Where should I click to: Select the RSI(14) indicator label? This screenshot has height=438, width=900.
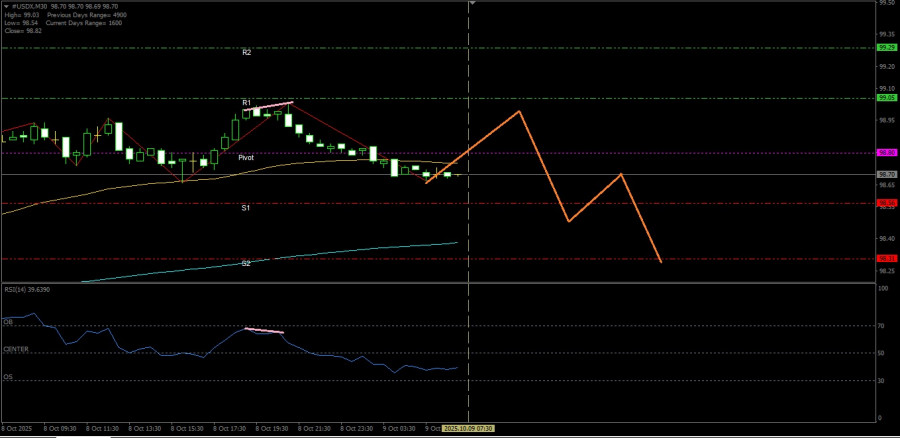click(x=27, y=289)
